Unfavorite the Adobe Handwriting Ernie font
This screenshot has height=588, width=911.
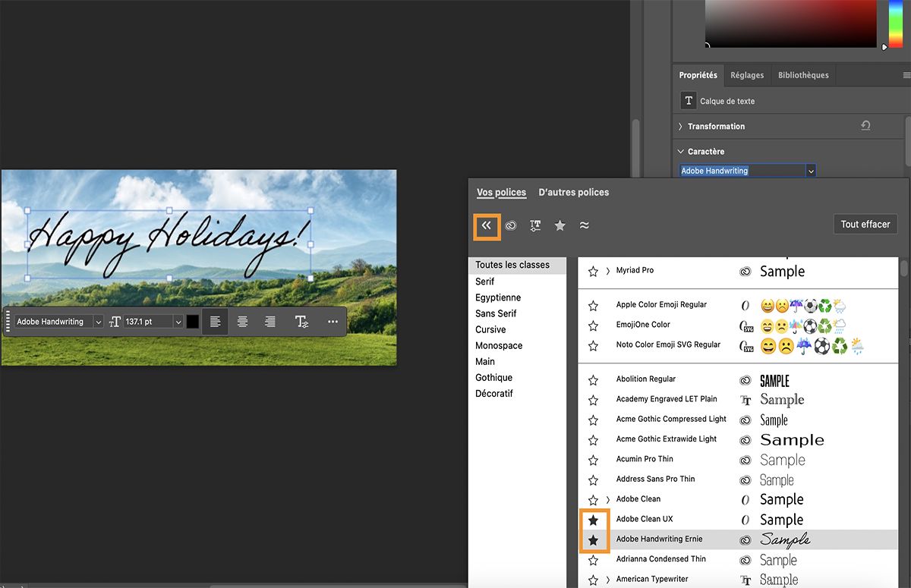coord(593,539)
